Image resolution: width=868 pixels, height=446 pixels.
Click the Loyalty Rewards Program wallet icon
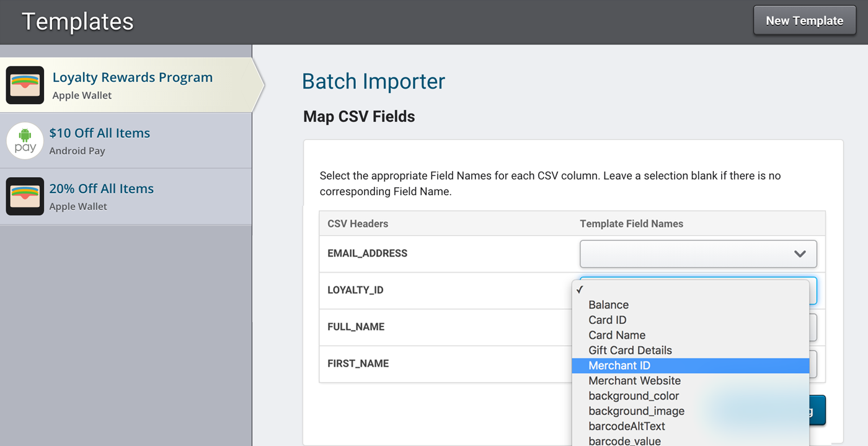pos(25,85)
